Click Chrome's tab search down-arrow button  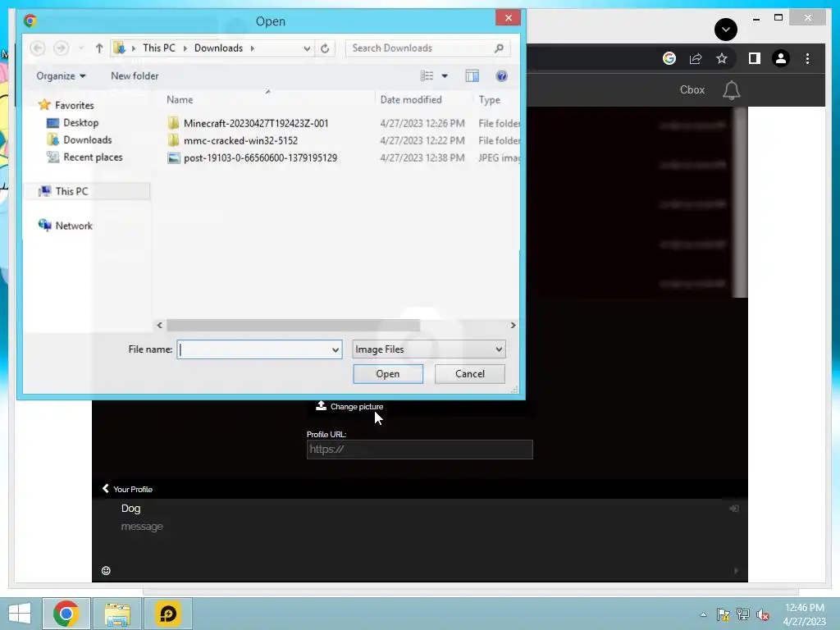point(726,29)
